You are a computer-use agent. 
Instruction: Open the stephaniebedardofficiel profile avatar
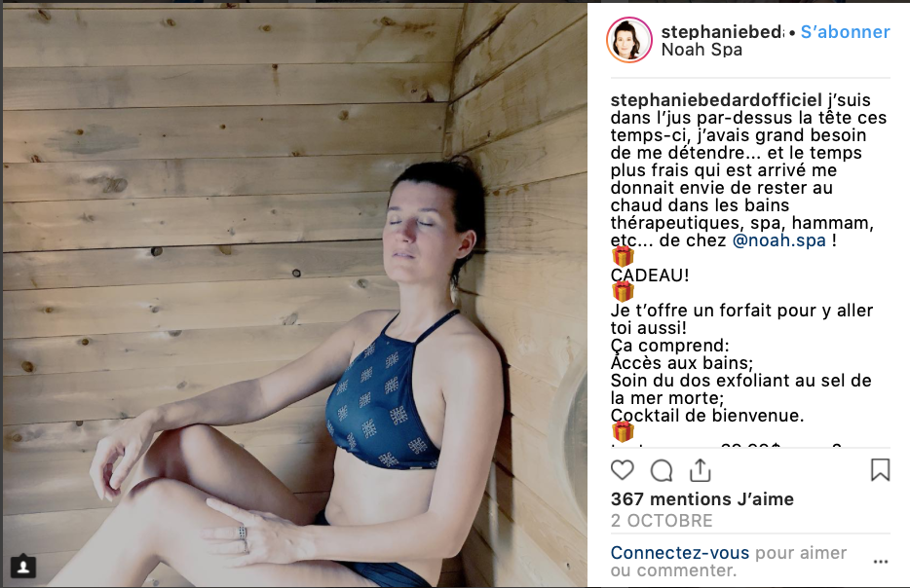point(629,40)
